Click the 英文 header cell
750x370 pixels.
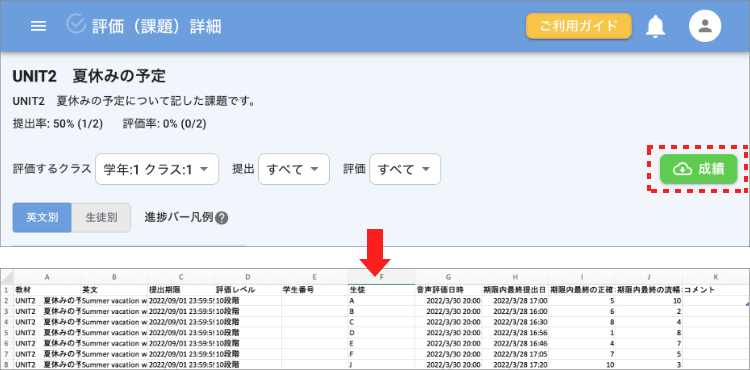click(x=114, y=290)
